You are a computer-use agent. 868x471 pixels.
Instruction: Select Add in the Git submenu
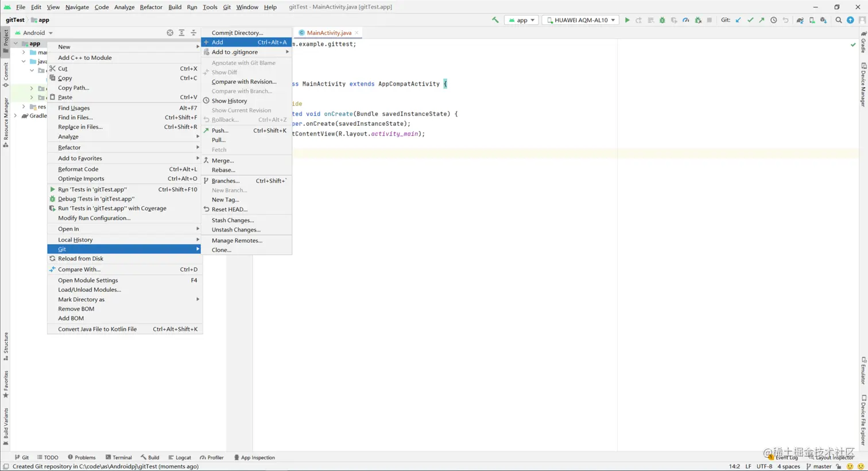(x=246, y=42)
